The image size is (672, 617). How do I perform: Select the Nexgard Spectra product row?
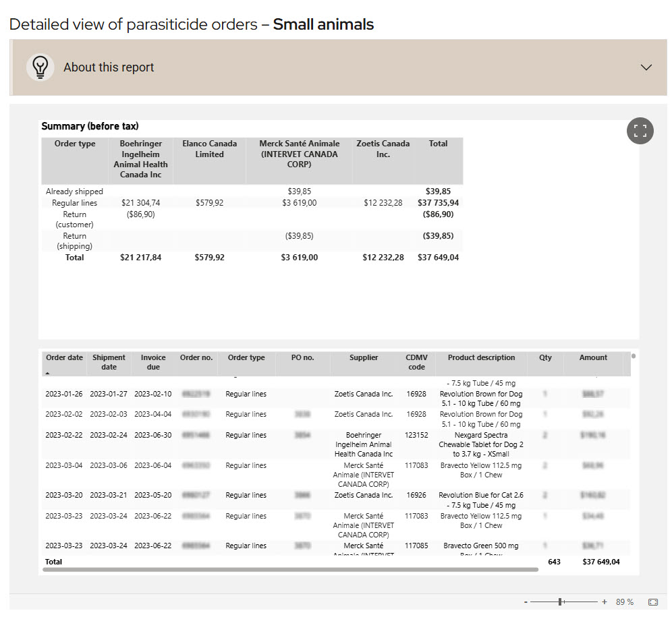(480, 444)
